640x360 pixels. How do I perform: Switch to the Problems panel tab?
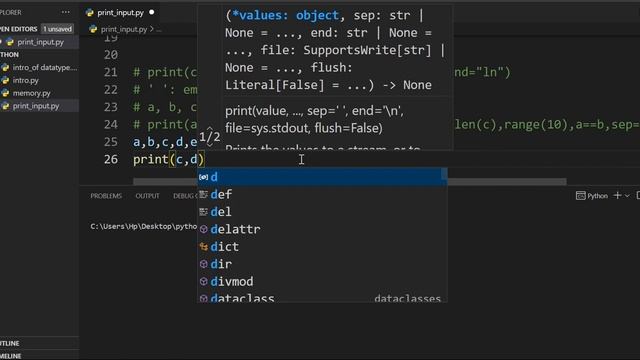tap(106, 196)
